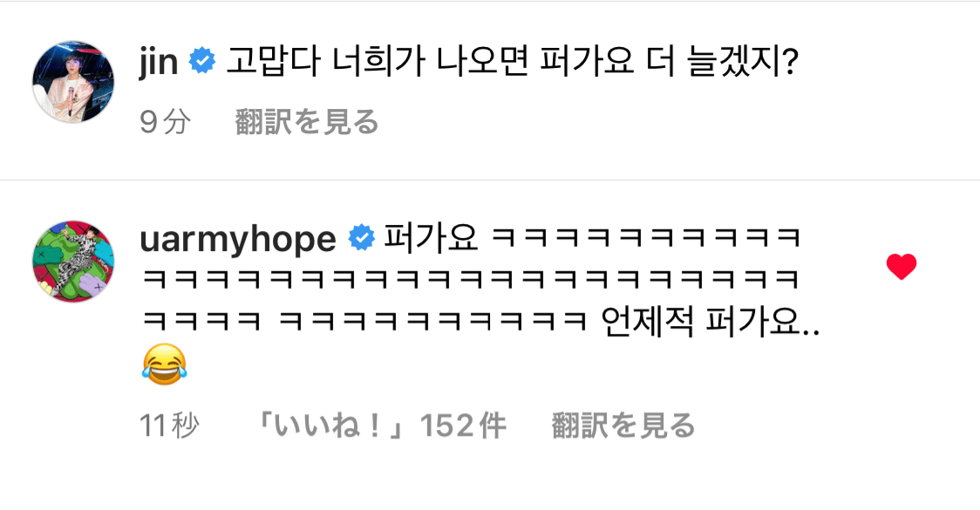Unlike uarmyhope's comment via red heart
The width and height of the screenshot is (980, 510).
pos(902,267)
